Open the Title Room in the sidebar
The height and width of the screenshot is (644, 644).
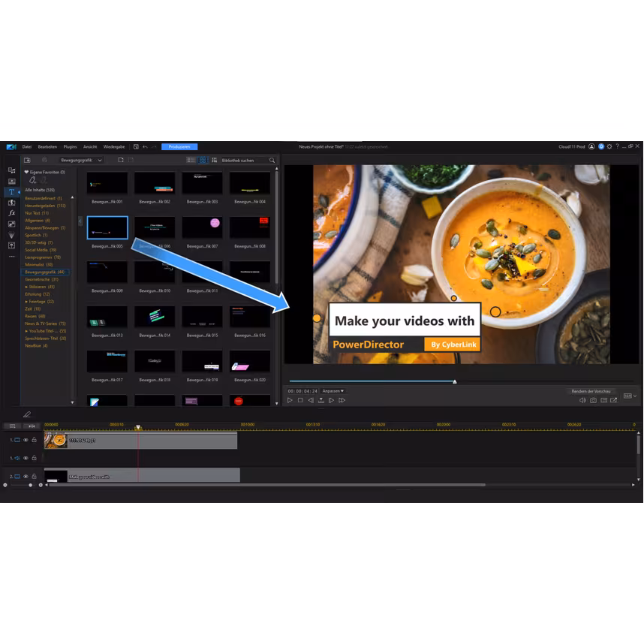pos(11,192)
